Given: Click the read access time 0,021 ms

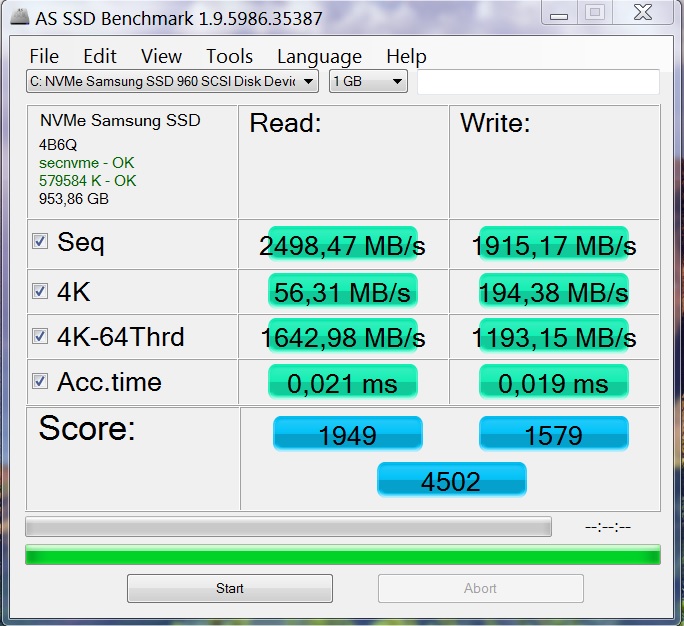Looking at the screenshot, I should (x=342, y=382).
